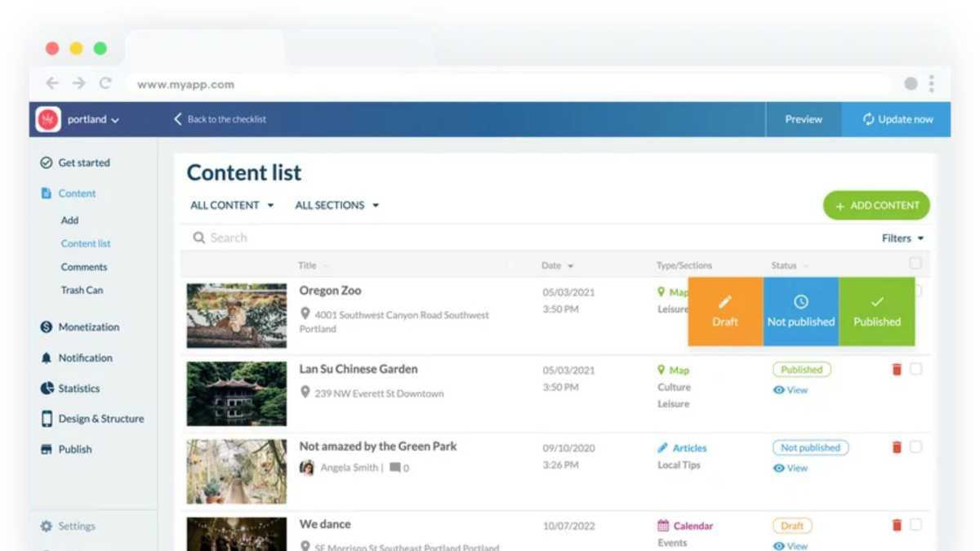The height and width of the screenshot is (551, 980).
Task: Click the Settings gear icon in sidebar
Action: (47, 527)
